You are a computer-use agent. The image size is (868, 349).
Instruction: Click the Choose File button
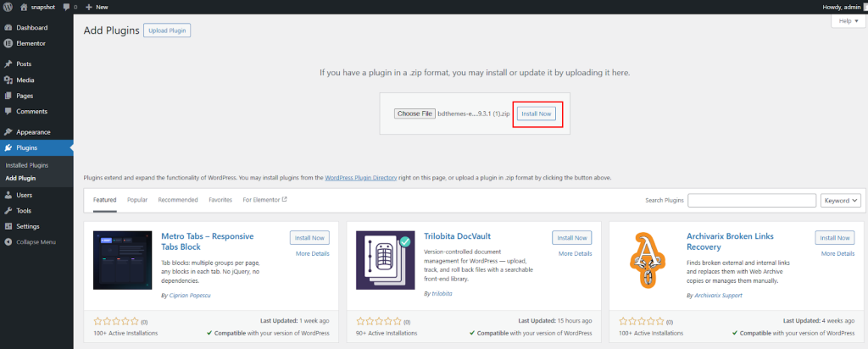coord(415,114)
